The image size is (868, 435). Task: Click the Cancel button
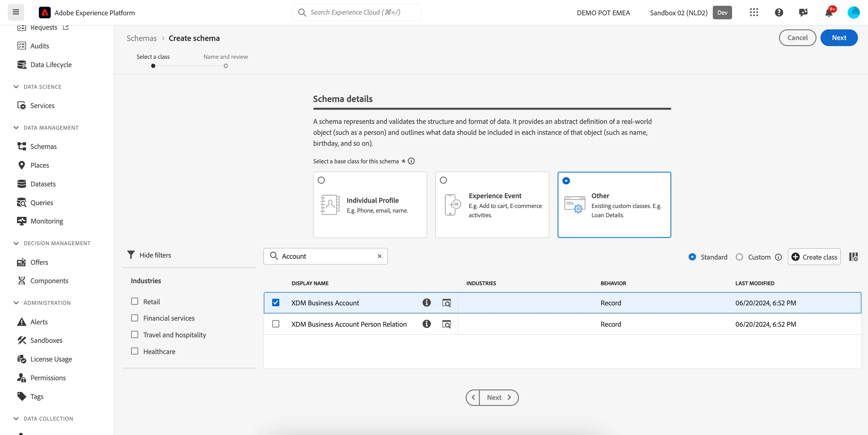(x=797, y=38)
